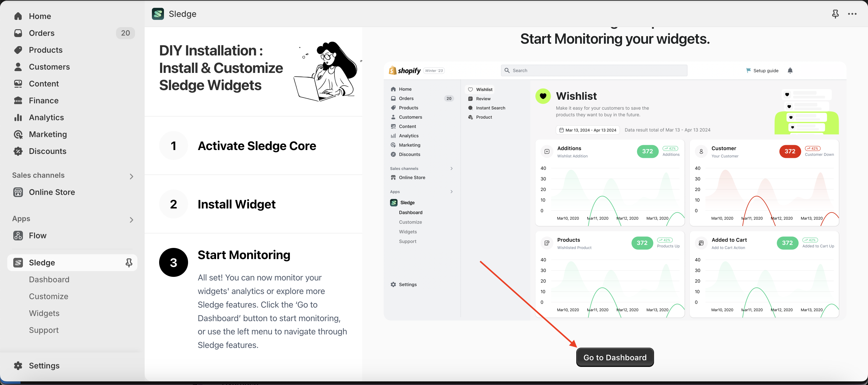The image size is (868, 385).
Task: Click the Marketing target icon
Action: pos(18,134)
